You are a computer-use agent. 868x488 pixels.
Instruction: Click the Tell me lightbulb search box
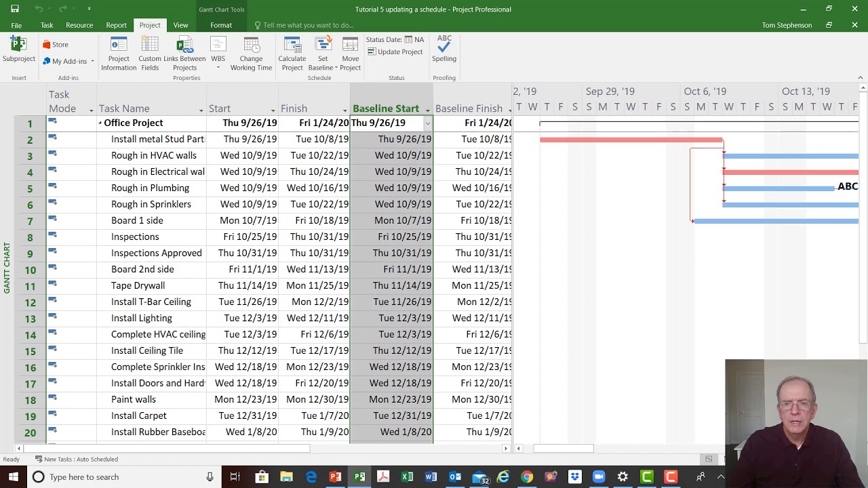click(304, 25)
